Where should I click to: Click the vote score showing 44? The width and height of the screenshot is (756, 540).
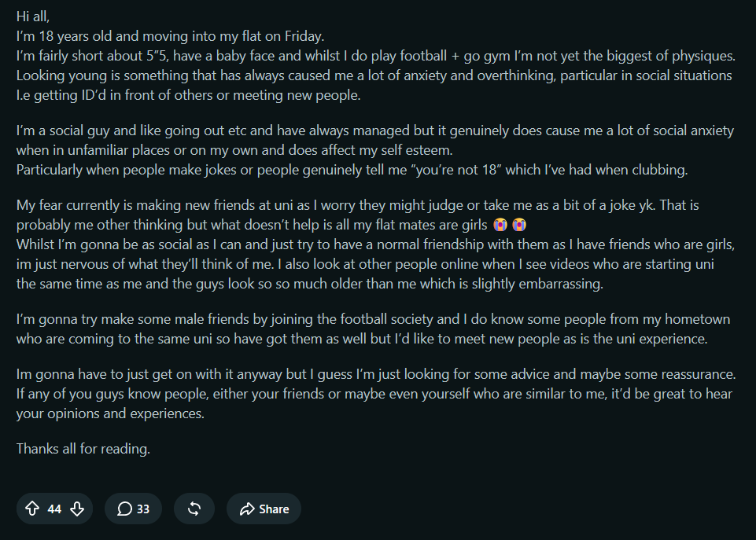(54, 509)
